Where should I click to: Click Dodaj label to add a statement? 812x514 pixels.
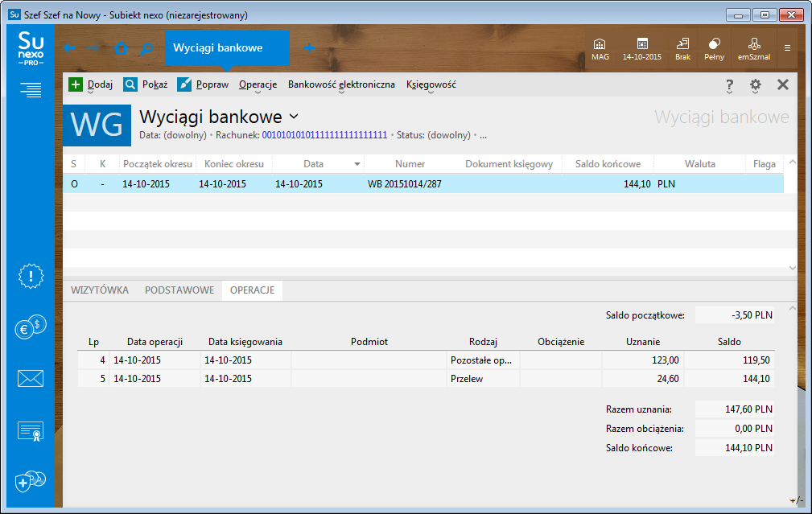click(100, 84)
